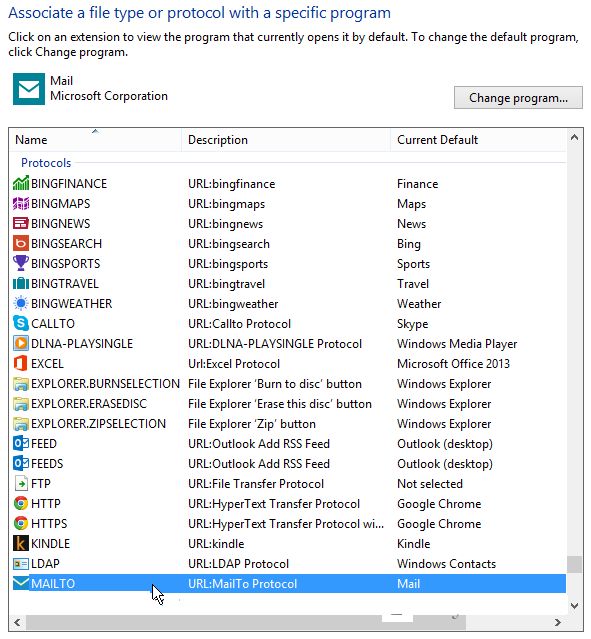Click 'Skype' in Current Default column
591x639 pixels.
point(412,324)
